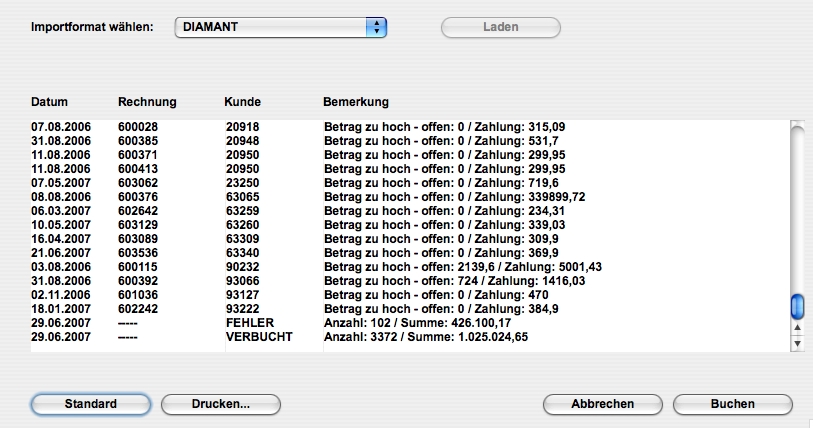Click the Kunde column header

[x=242, y=102]
